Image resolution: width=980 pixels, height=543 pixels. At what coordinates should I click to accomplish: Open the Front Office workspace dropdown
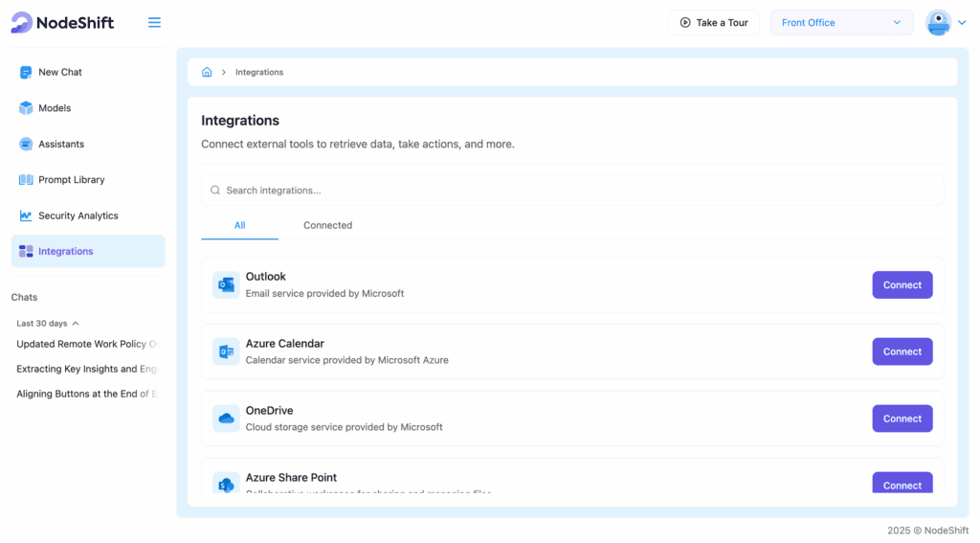[841, 23]
